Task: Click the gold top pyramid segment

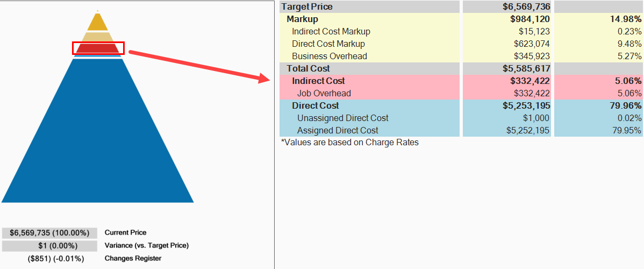Action: (97, 23)
